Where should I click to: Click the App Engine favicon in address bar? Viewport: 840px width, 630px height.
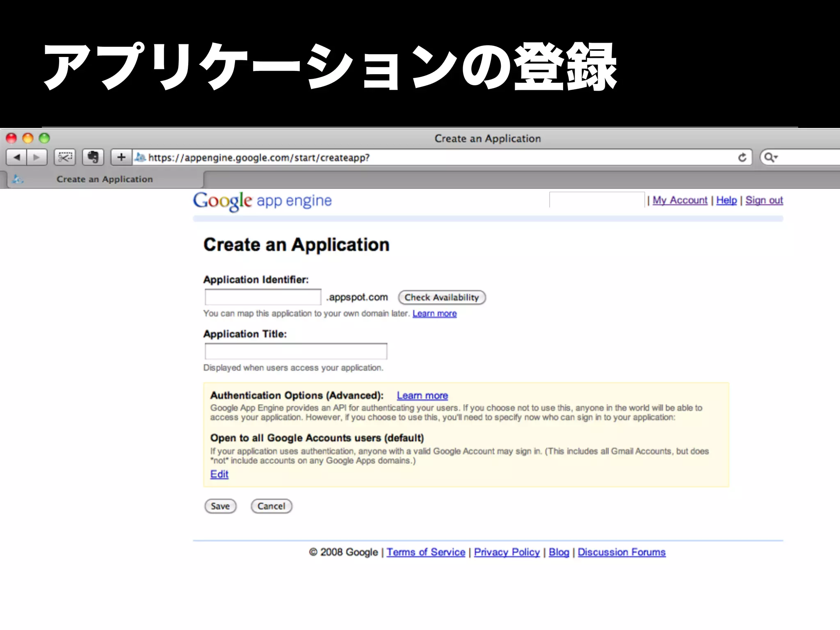[x=140, y=157]
